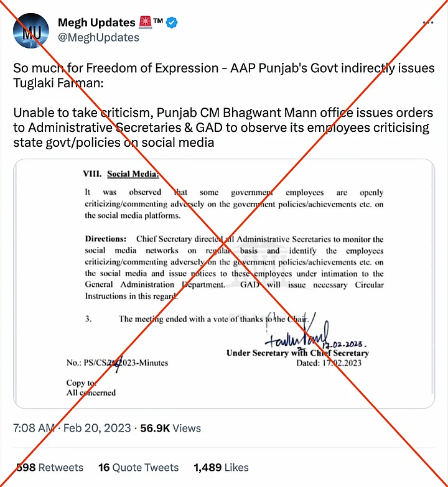Open the @MeghUpdates handle link
Image resolution: width=448 pixels, height=487 pixels.
click(98, 37)
